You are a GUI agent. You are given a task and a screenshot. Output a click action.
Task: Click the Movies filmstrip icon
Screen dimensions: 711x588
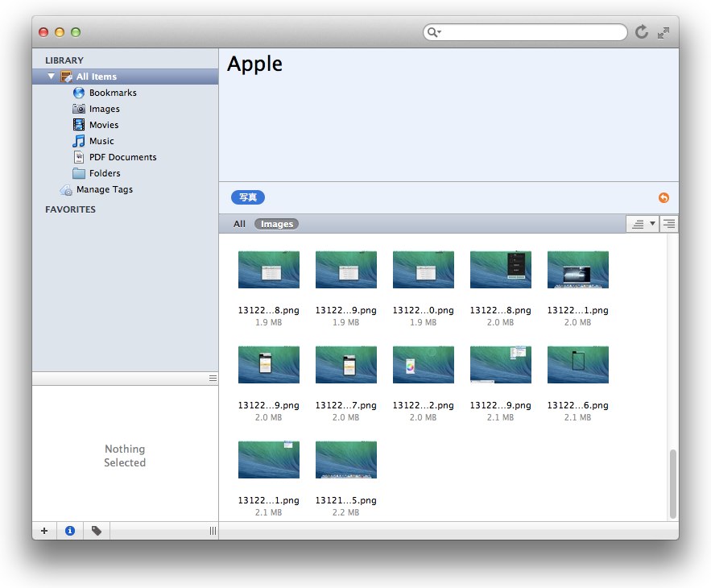click(79, 124)
